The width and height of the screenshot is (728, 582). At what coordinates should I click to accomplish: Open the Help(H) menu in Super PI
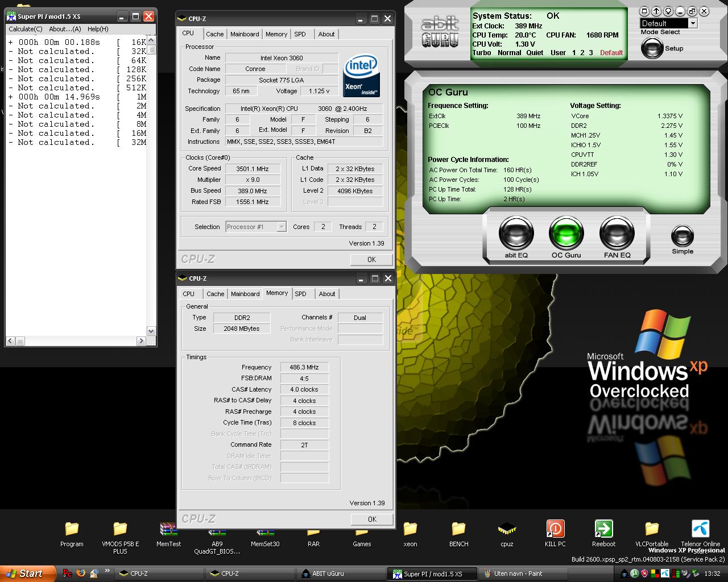(98, 29)
